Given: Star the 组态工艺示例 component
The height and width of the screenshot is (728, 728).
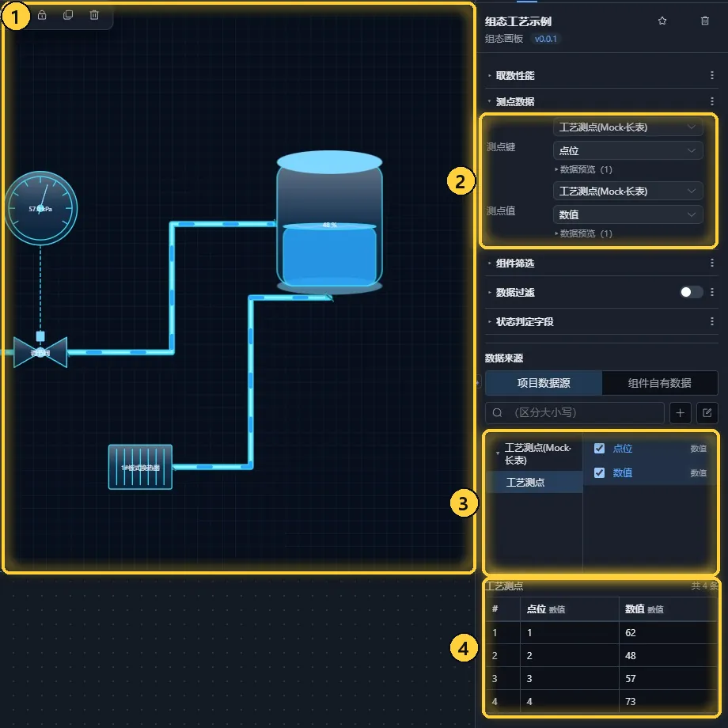Looking at the screenshot, I should [662, 21].
